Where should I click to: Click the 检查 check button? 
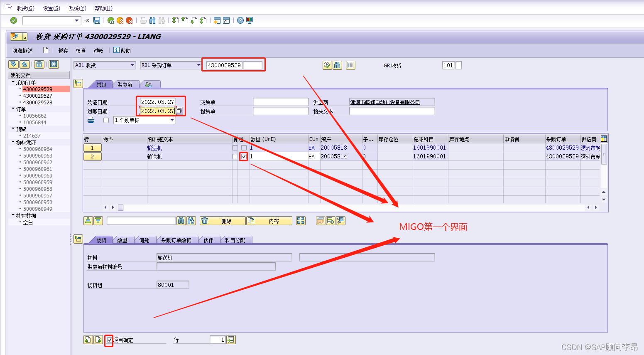81,51
